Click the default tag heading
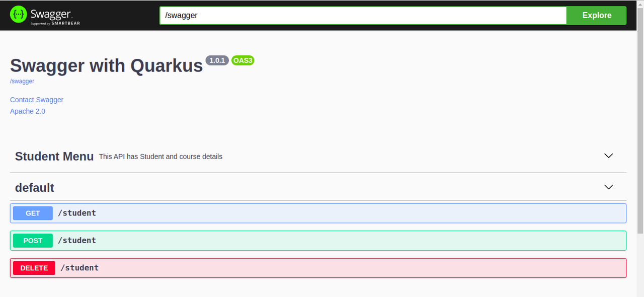This screenshot has width=644, height=297. coord(35,187)
